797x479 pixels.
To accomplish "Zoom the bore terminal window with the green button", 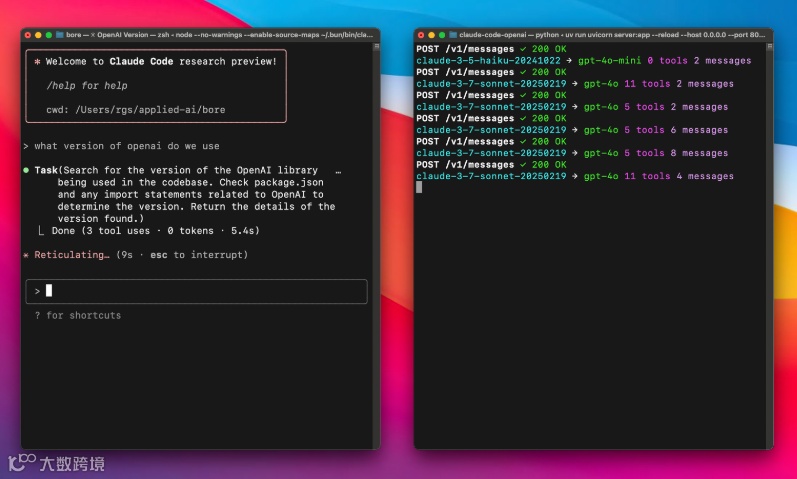I will coord(49,35).
